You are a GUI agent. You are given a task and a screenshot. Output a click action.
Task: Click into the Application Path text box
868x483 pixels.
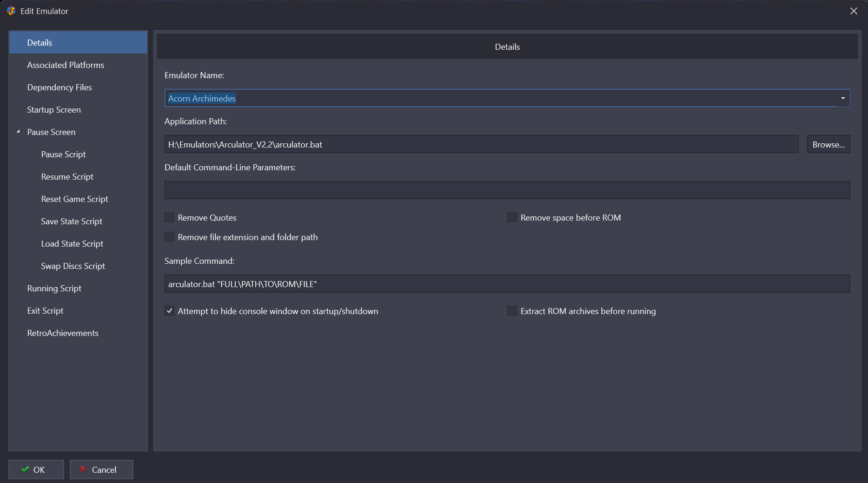pyautogui.click(x=481, y=144)
